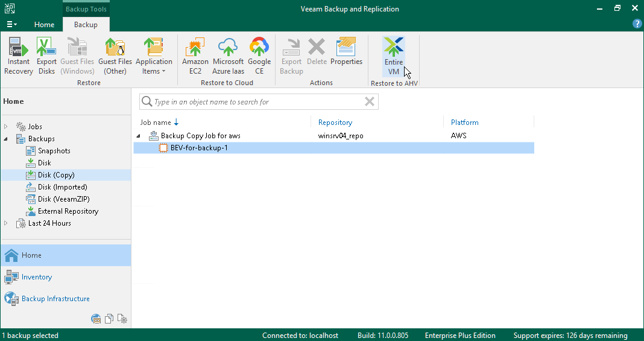
Task: Click the Export Backup ribbon icon
Action: coord(291,56)
